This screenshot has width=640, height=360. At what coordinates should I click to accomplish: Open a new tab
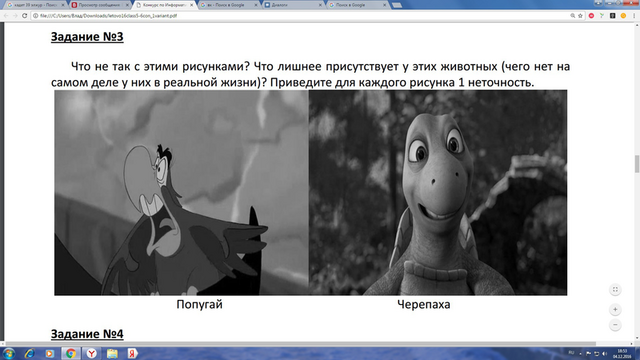click(396, 5)
